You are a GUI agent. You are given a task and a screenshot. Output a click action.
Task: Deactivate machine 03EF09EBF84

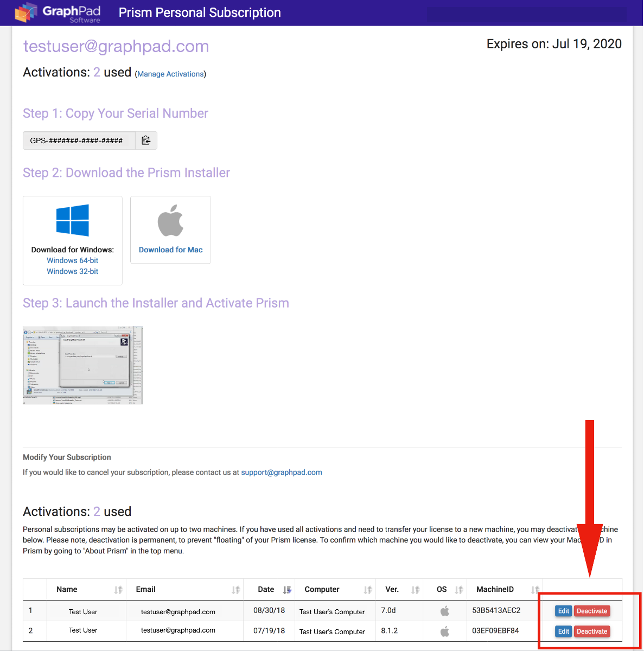tap(592, 631)
